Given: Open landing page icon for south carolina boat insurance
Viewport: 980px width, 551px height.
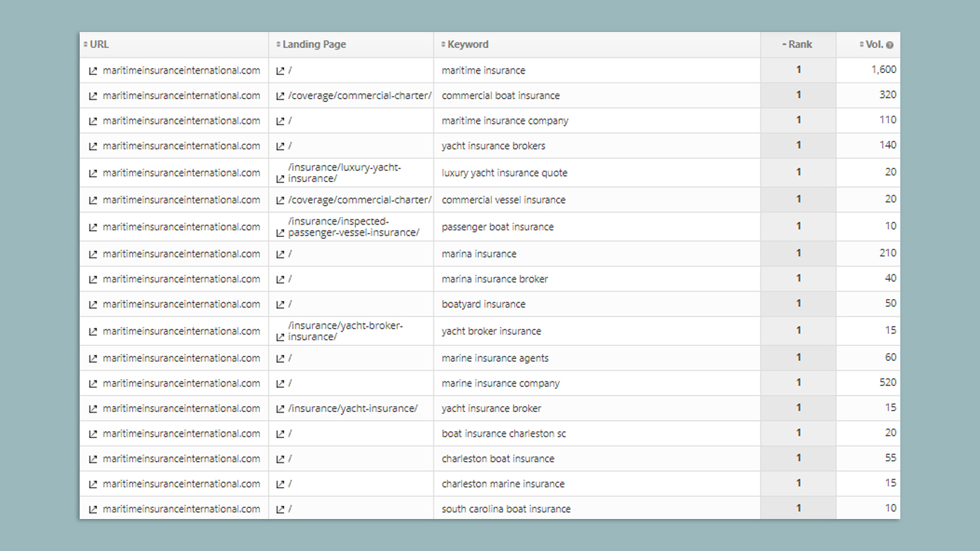Looking at the screenshot, I should click(280, 509).
